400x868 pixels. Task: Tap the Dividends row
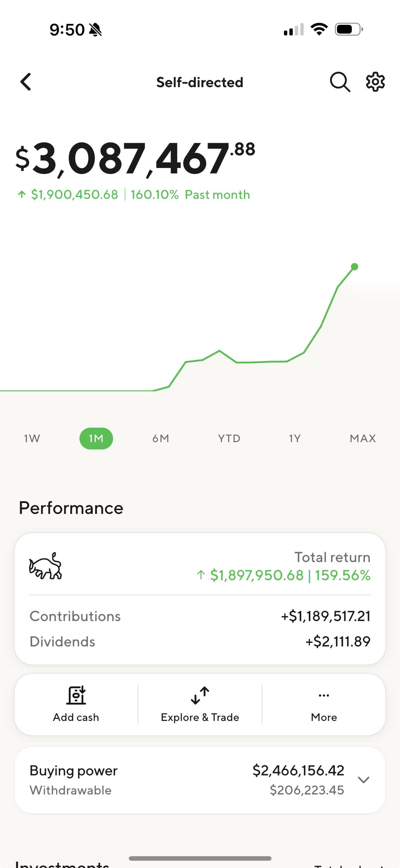[x=200, y=642]
